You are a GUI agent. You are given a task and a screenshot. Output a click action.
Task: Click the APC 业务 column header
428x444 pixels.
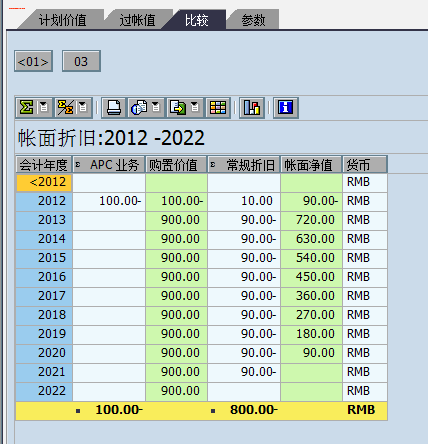click(x=109, y=165)
